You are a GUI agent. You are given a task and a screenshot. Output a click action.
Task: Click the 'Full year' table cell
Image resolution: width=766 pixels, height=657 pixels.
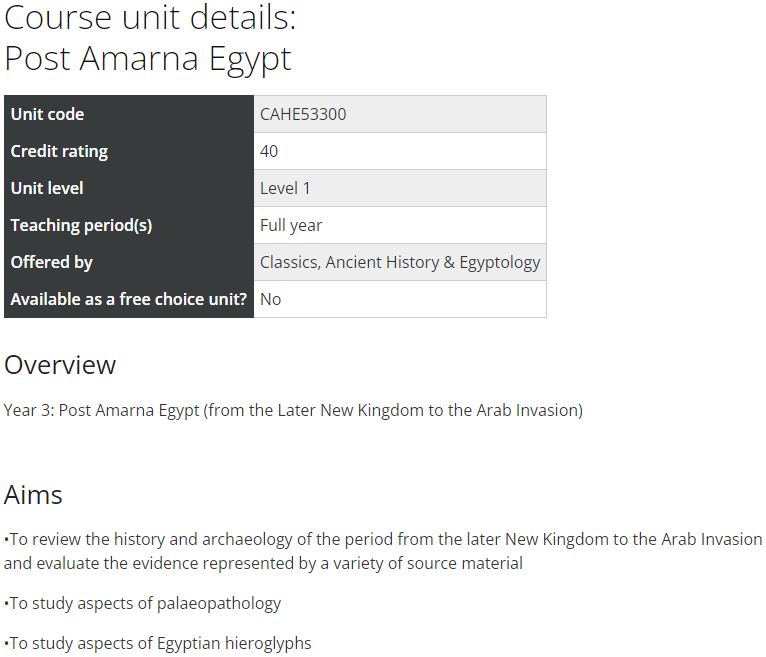400,225
